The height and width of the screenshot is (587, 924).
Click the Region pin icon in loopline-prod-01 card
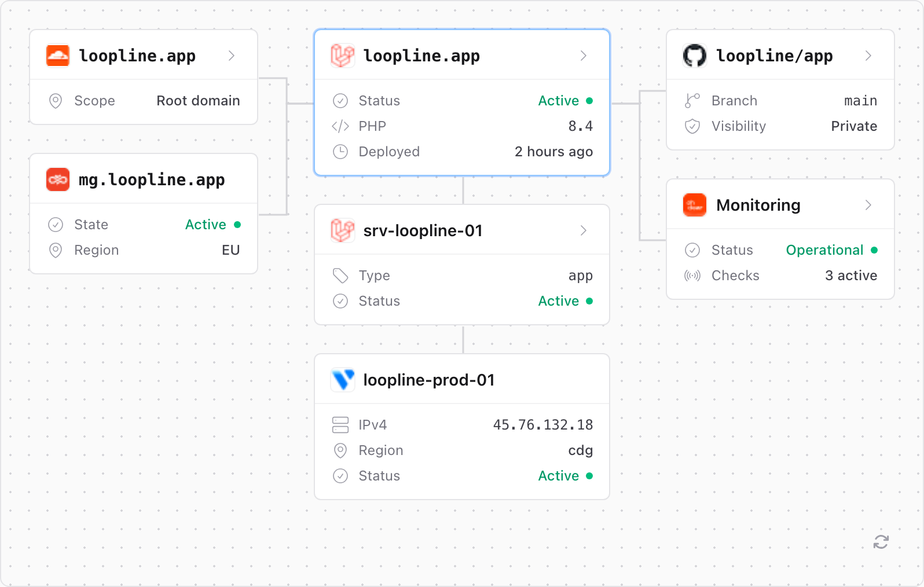click(x=340, y=450)
